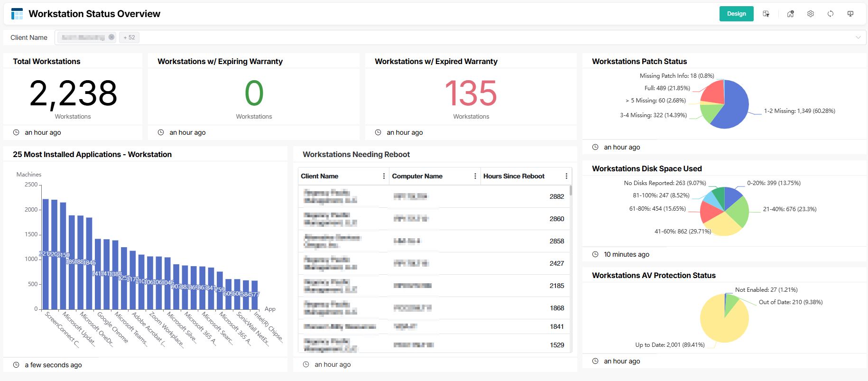868x381 pixels.
Task: Open Hours Since Reboot column menu
Action: coord(566,176)
